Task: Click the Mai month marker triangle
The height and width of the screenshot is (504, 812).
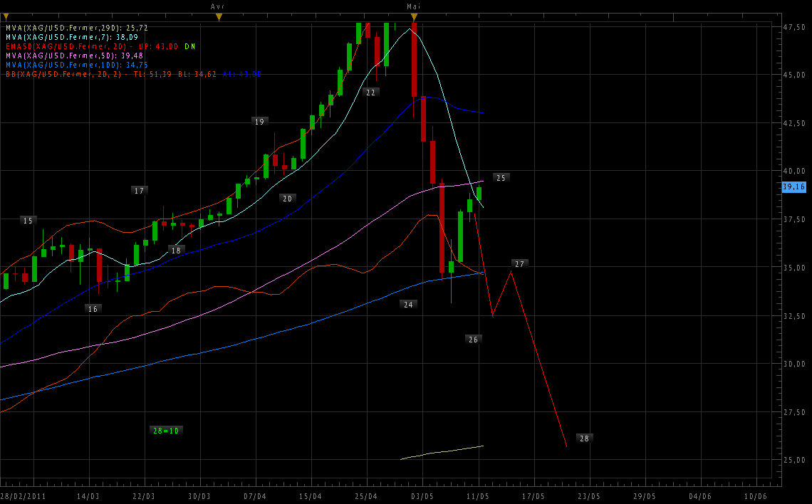Action: tap(414, 16)
